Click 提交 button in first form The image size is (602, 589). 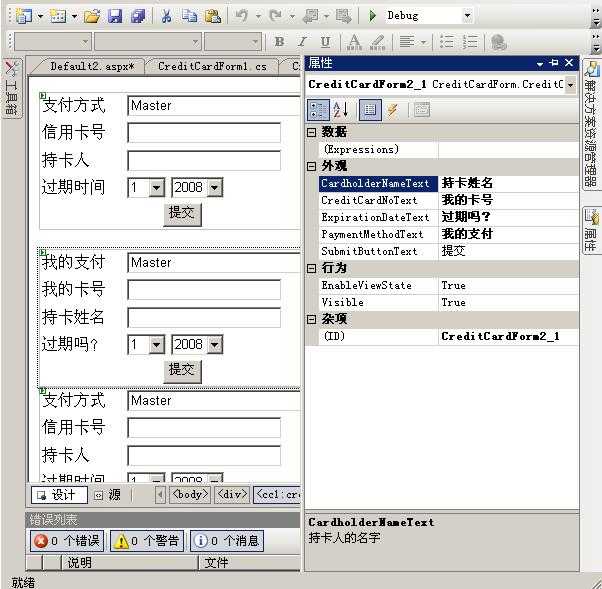coord(182,213)
